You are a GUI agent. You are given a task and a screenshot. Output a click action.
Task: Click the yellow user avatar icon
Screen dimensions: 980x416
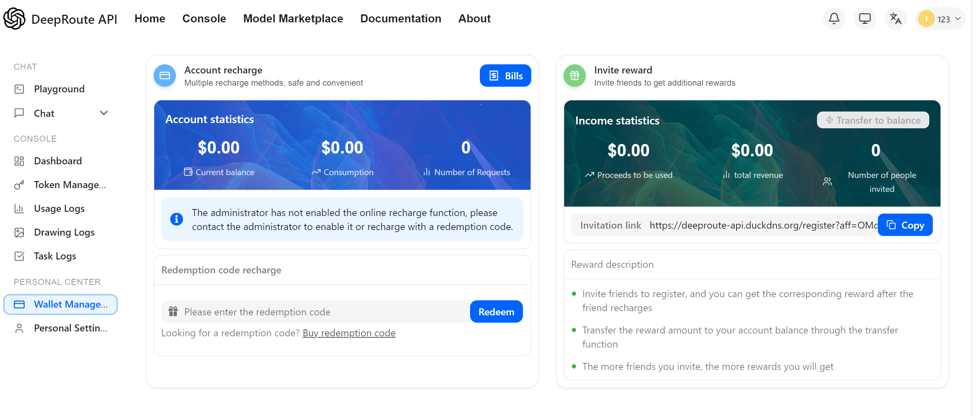(926, 19)
